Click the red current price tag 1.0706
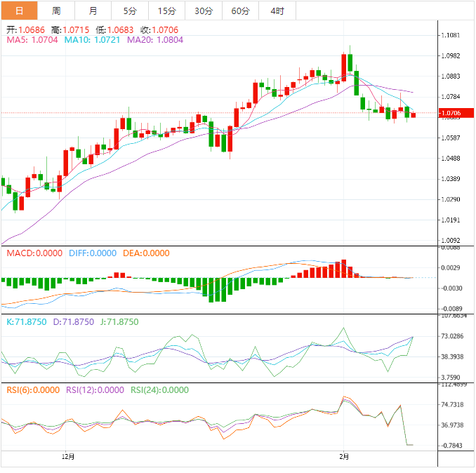The image size is (476, 473). tap(454, 113)
